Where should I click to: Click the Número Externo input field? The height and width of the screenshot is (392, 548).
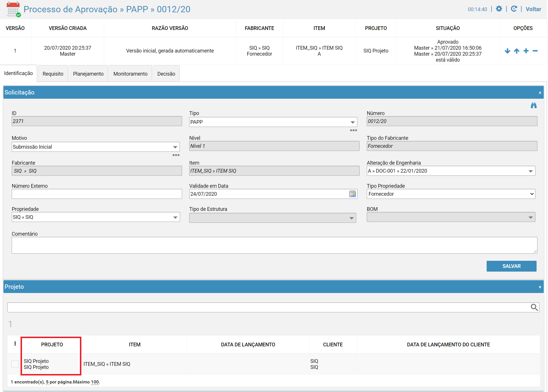[x=97, y=194]
